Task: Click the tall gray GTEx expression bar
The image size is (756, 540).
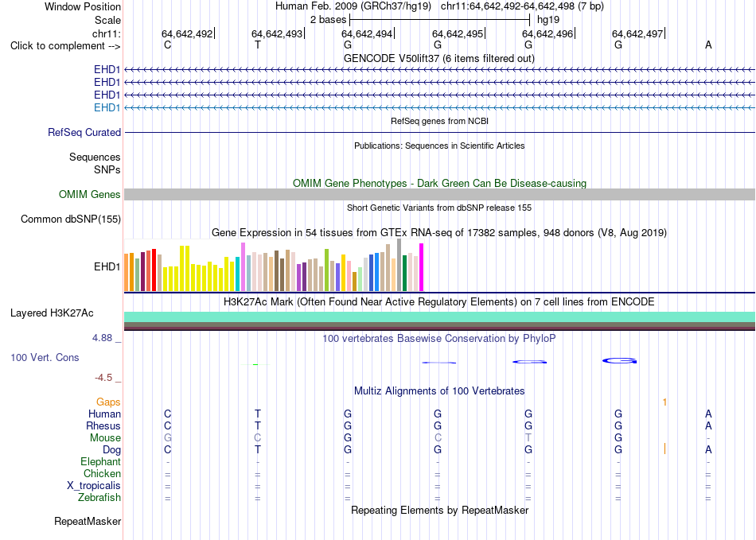Action: (x=399, y=265)
